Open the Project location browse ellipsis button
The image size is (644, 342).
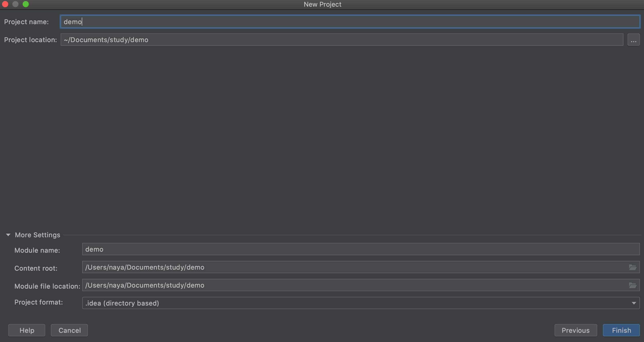tap(633, 40)
